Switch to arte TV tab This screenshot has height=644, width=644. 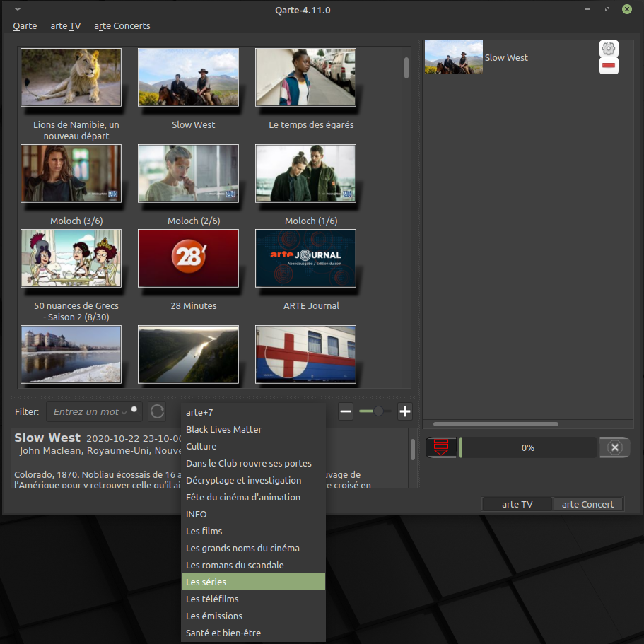[517, 504]
